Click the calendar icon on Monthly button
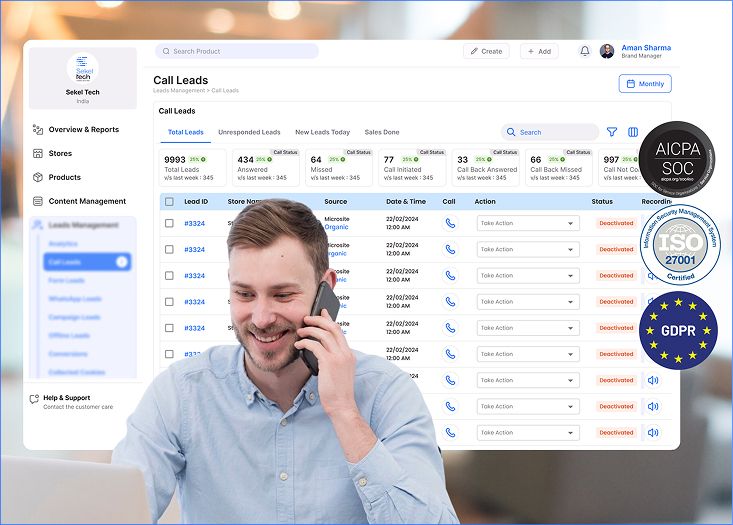This screenshot has width=733, height=525. [631, 84]
